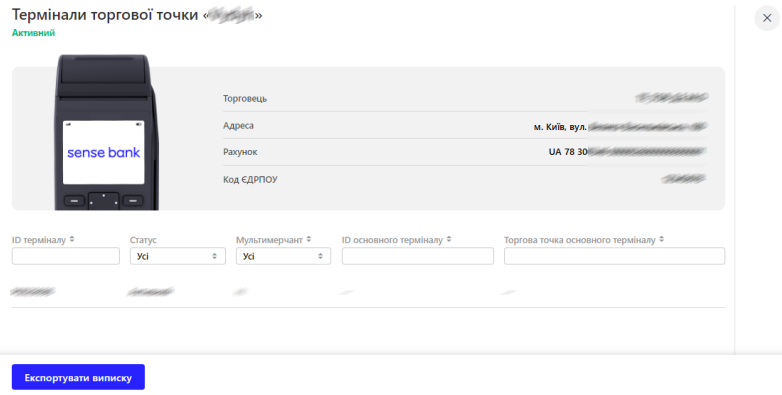
Task: Click the terminal row status cell
Action: click(150, 291)
